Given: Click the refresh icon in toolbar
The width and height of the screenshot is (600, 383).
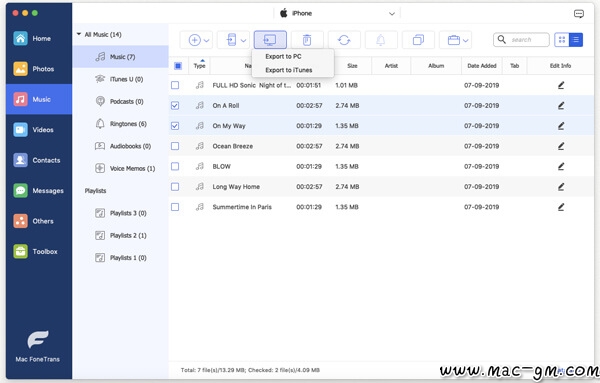Looking at the screenshot, I should click(x=344, y=40).
